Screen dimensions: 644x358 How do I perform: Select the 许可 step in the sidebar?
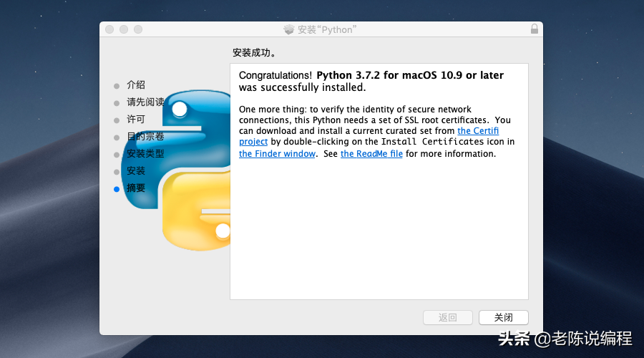tap(136, 120)
